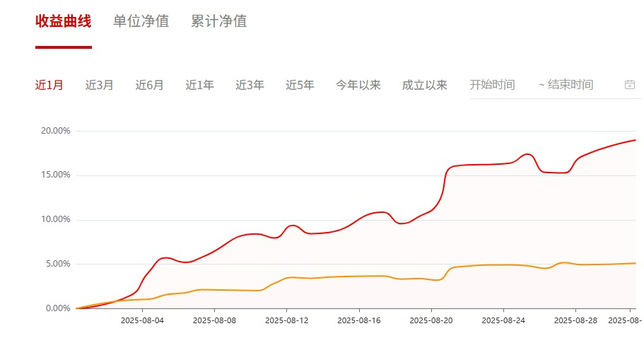Viewport: 644px width, 343px height.
Task: Show the 近5年 return curve
Action: (x=300, y=85)
